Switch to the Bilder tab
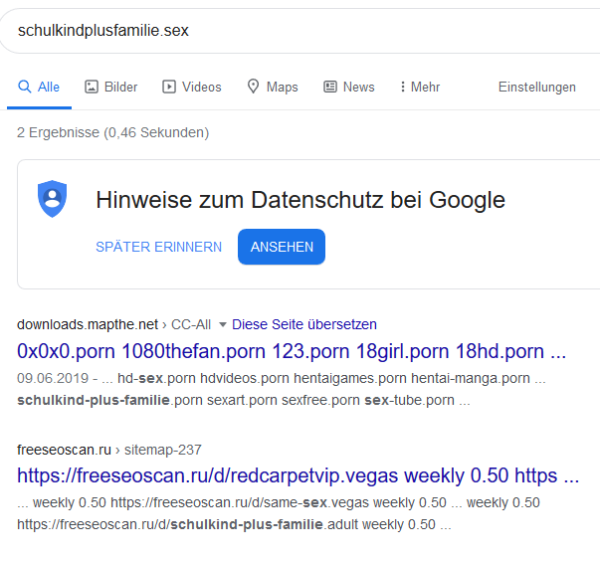This screenshot has height=561, width=600. [x=111, y=87]
